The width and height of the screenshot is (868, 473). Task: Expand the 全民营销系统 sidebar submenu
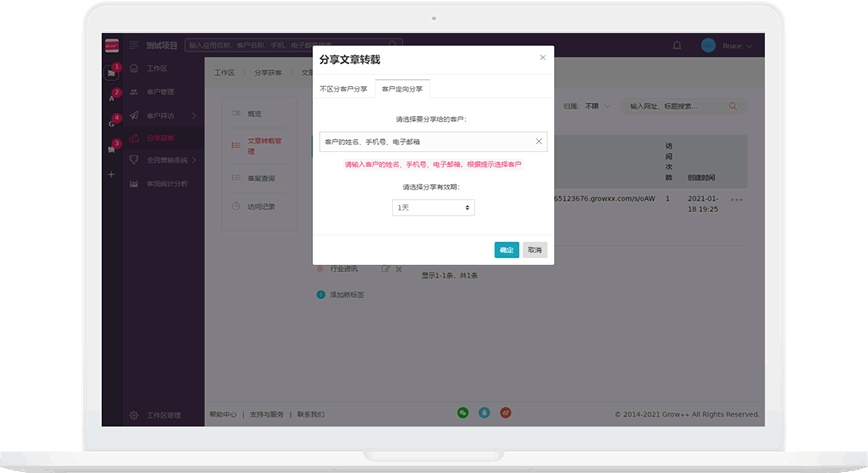point(194,160)
